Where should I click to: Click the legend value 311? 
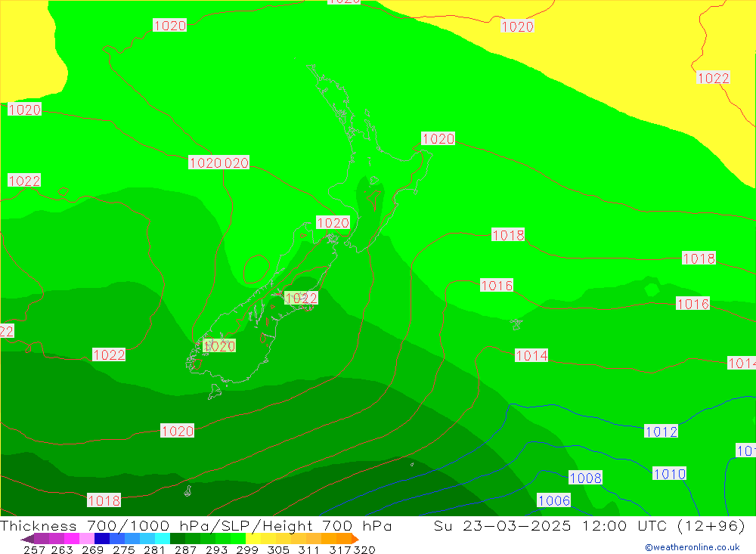[x=308, y=549]
